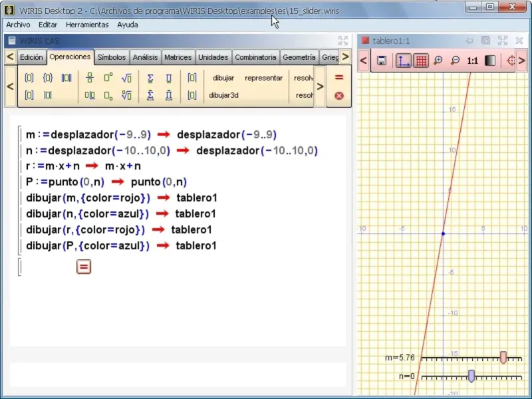Click the line 'r:=m·x+n'

[x=83, y=166]
